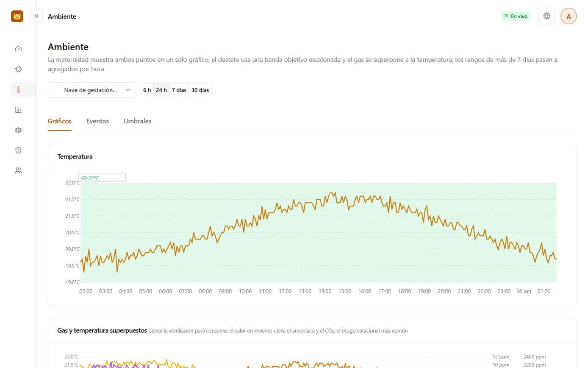
Task: Click the "En vivo" live status badge
Action: (x=516, y=16)
